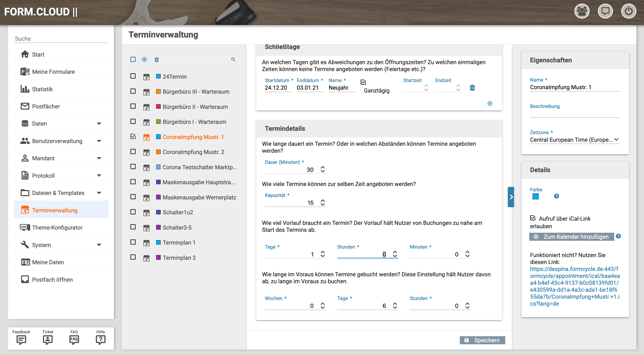Select Terminplan 1 in calendar list
Image resolution: width=644 pixels, height=355 pixels.
pyautogui.click(x=179, y=242)
